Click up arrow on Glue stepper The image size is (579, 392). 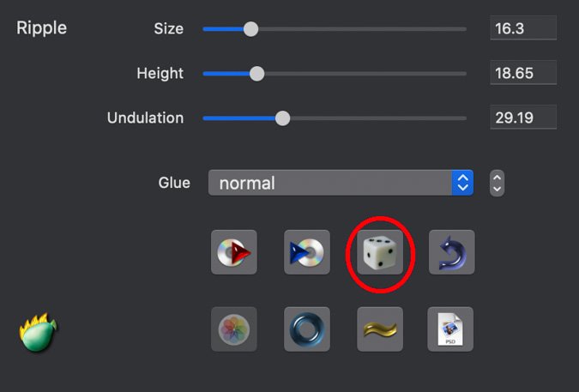pyautogui.click(x=497, y=178)
